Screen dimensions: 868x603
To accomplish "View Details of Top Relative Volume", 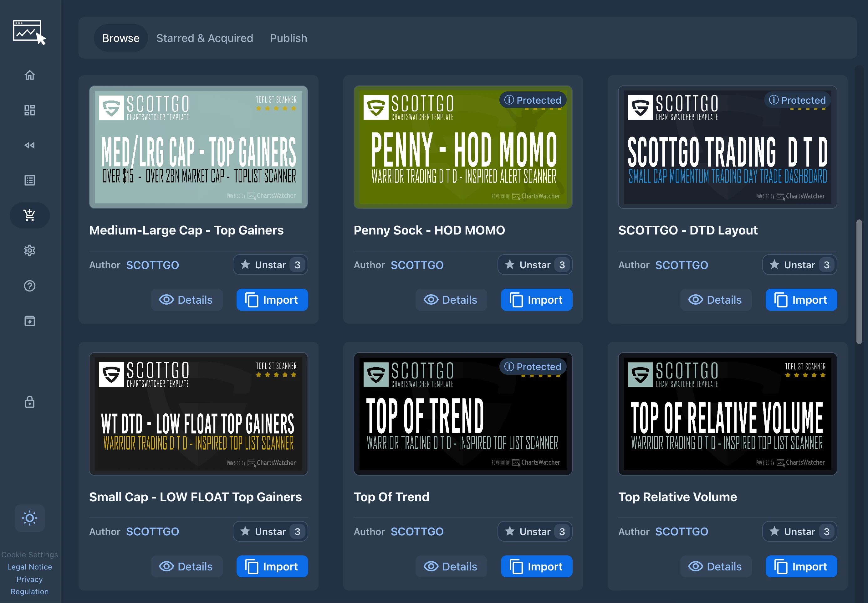I will point(716,567).
